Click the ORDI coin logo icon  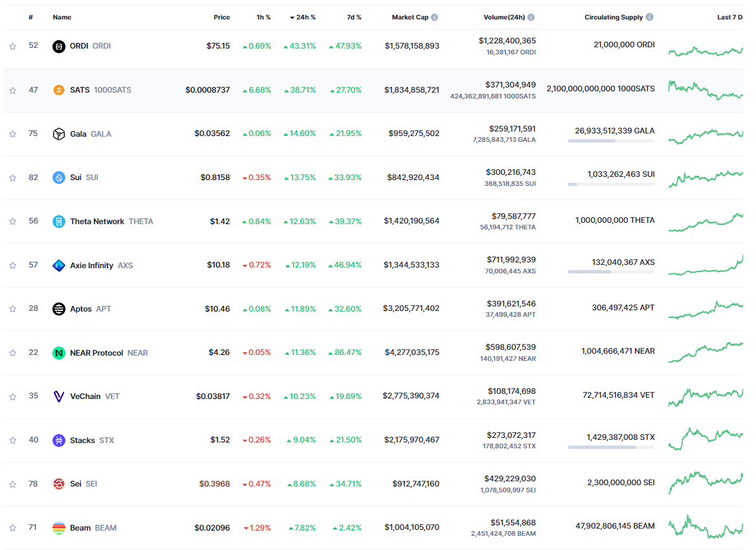pyautogui.click(x=59, y=46)
